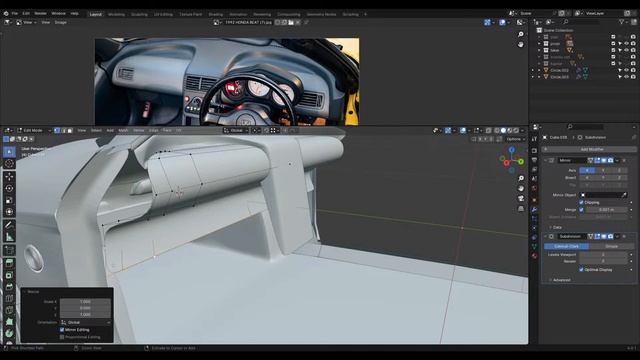Switch to edge select mode
Viewport: 640px width, 360px height.
(64, 131)
